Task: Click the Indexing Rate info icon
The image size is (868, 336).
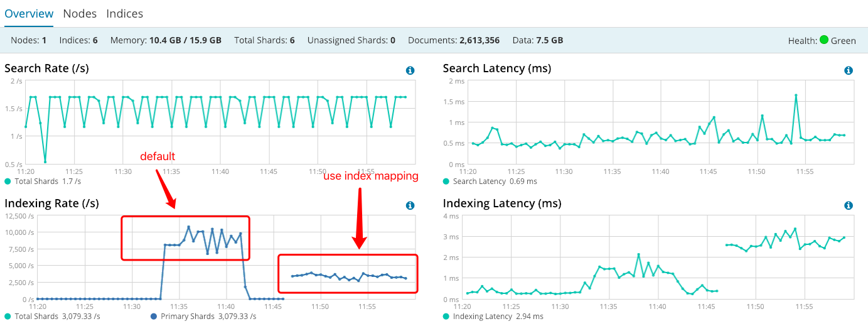Action: tap(410, 205)
